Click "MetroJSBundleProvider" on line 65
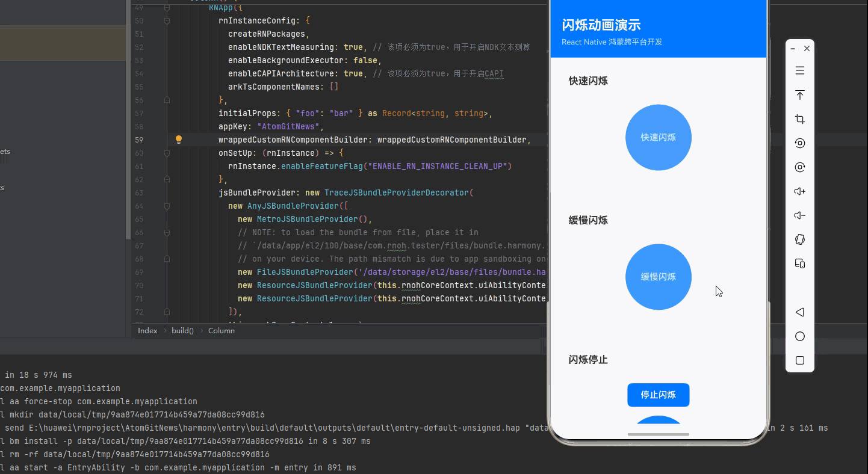 (x=308, y=219)
